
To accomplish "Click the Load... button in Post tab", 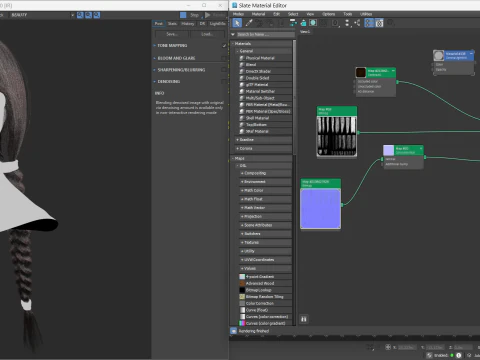I will (207, 34).
